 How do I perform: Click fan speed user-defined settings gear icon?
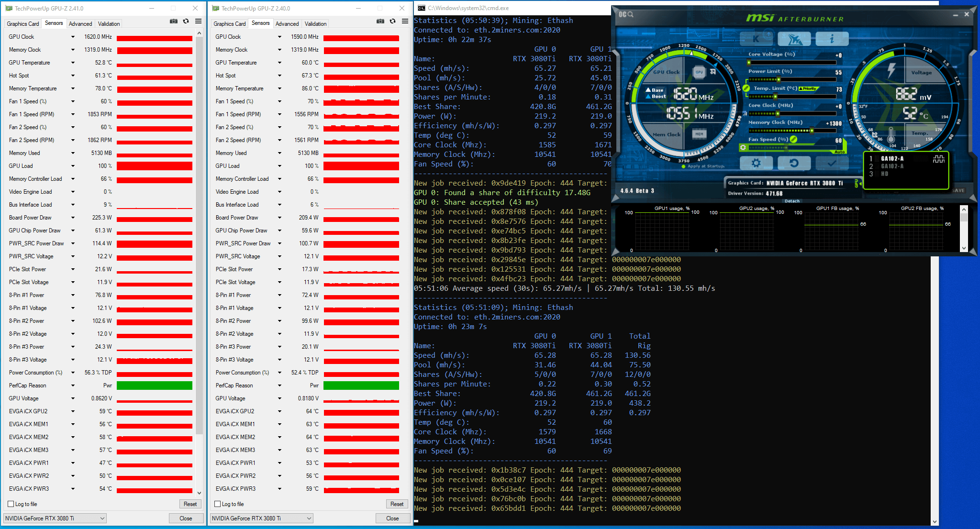(743, 147)
